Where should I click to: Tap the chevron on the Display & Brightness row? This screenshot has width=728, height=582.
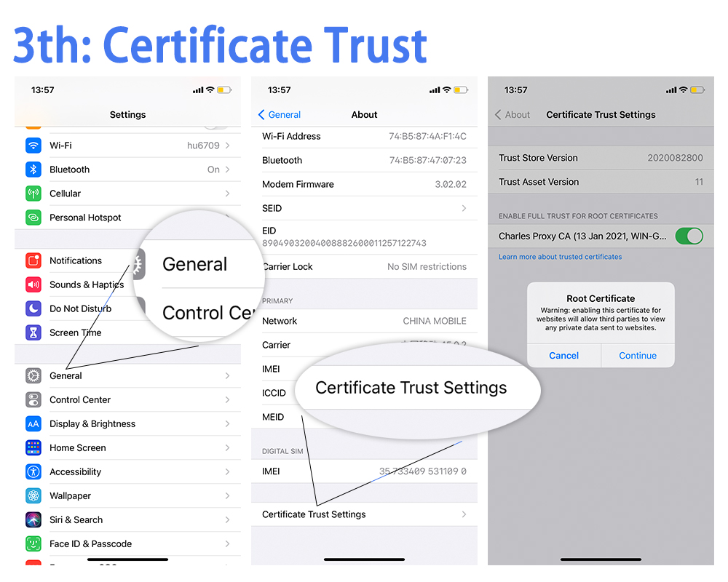[227, 423]
